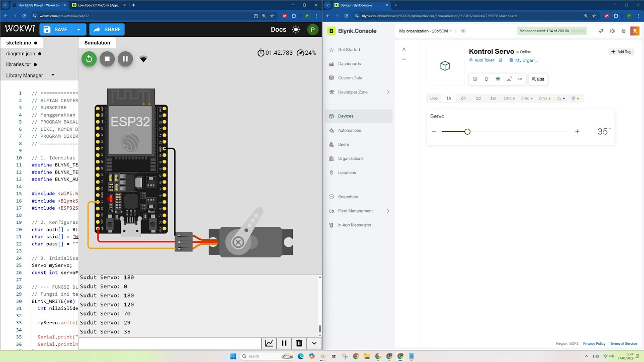Switch to the libraries.txt tab
The width and height of the screenshot is (644, 362).
click(x=21, y=64)
